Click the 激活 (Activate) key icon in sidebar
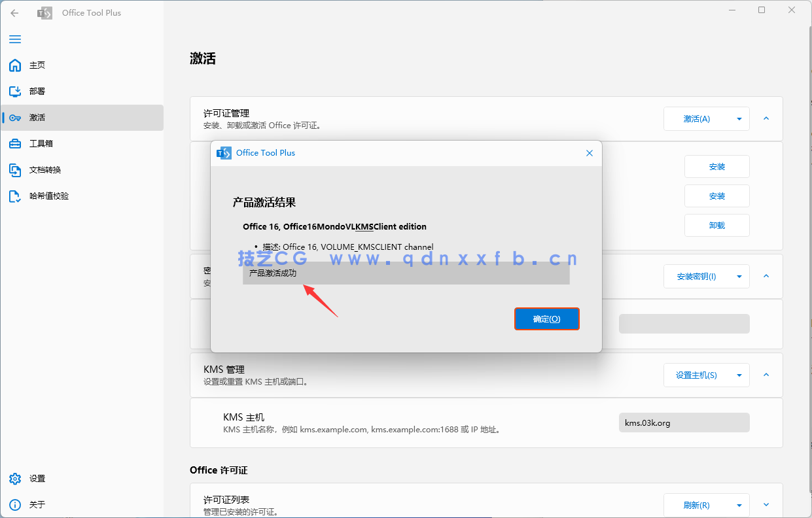The width and height of the screenshot is (812, 518). pos(14,117)
